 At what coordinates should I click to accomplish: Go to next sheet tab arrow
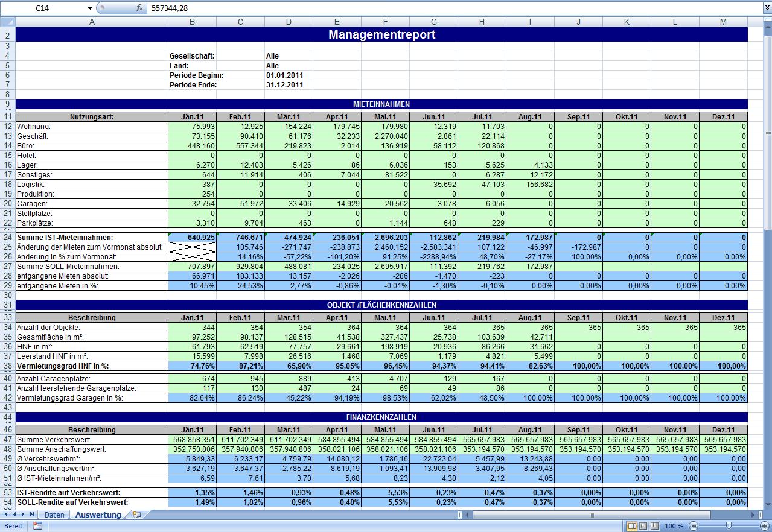point(24,515)
